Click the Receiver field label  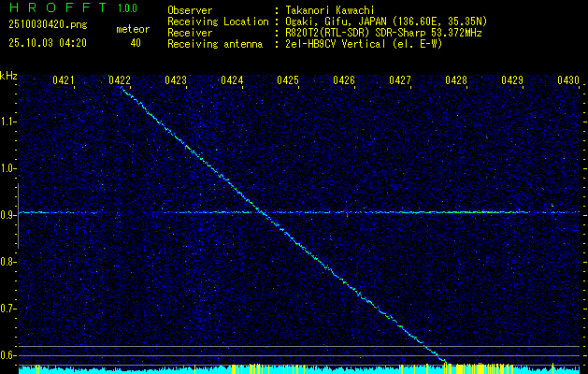click(190, 33)
